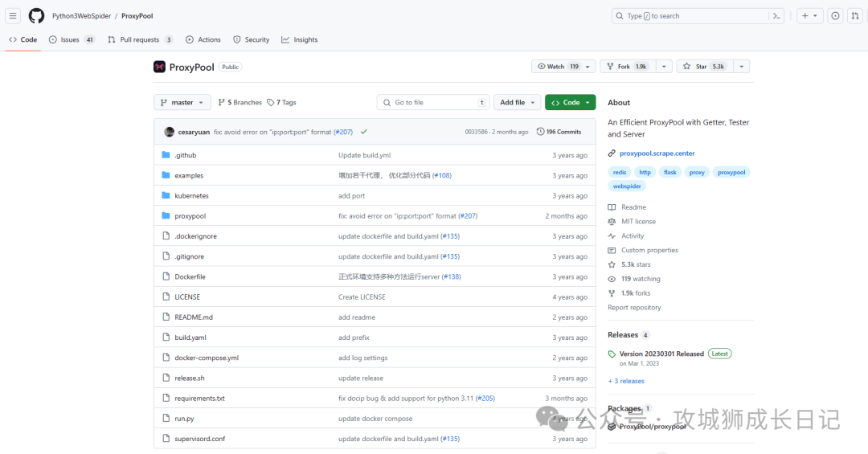Switch to the Issues tab

pyautogui.click(x=71, y=39)
